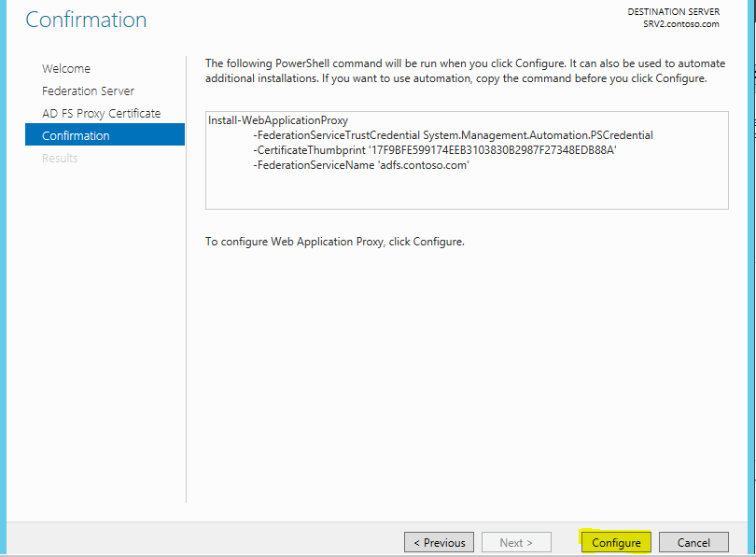The height and width of the screenshot is (557, 756).
Task: Open the AD FS Proxy Certificate step
Action: (101, 113)
